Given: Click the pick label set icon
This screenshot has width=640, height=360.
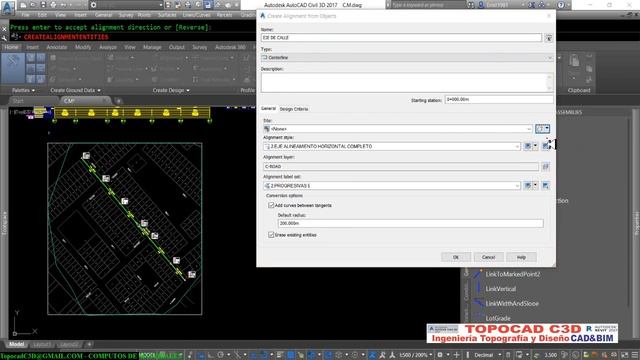Looking at the screenshot, I should coord(545,186).
